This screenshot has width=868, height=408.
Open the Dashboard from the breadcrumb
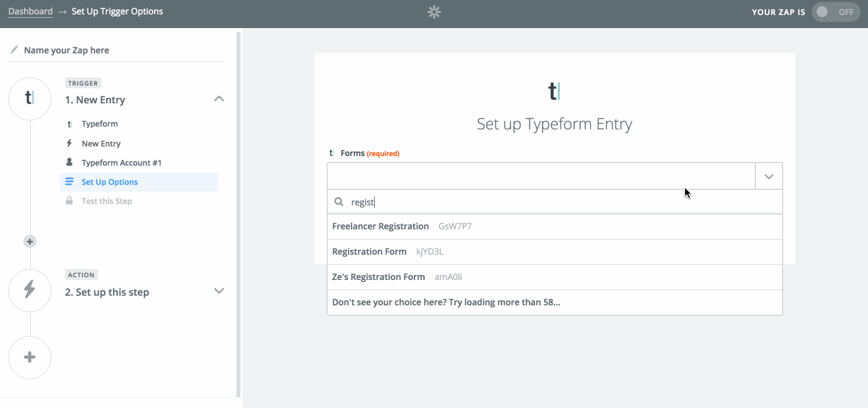(x=30, y=11)
